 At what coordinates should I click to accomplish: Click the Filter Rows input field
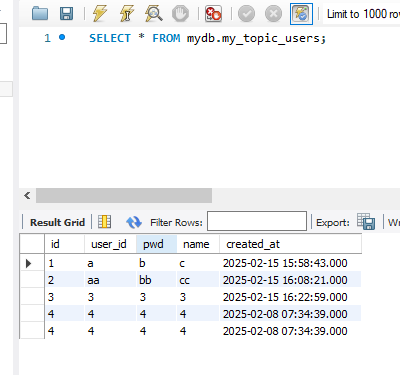click(x=257, y=221)
